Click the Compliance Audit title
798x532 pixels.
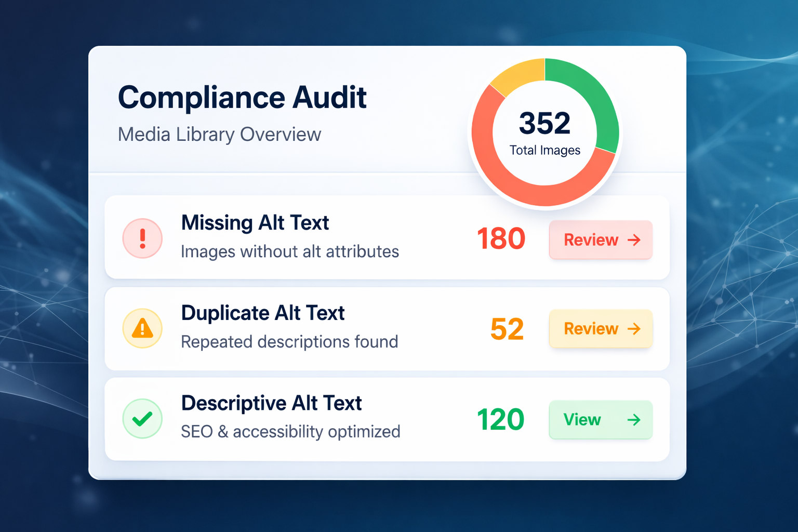(x=242, y=98)
